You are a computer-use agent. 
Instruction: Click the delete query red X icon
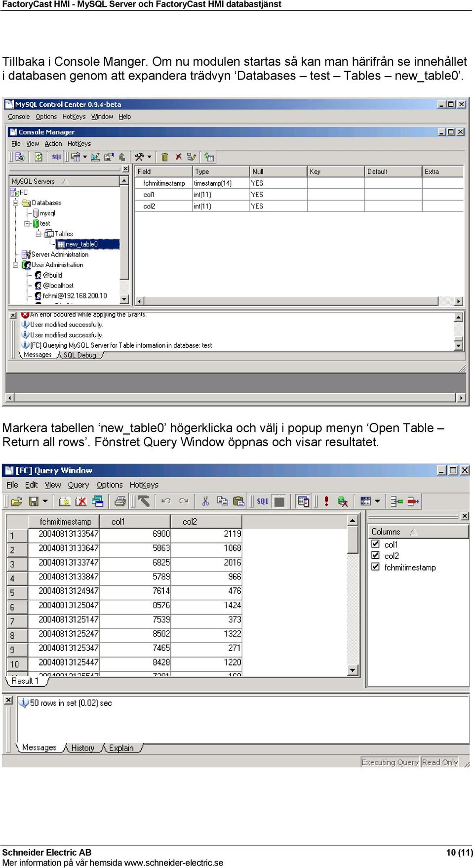81,501
